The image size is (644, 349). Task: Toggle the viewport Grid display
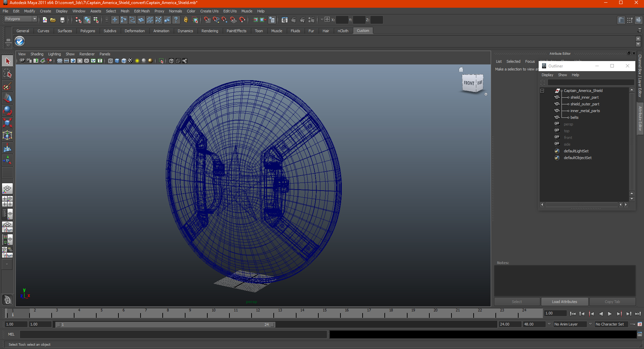pyautogui.click(x=60, y=61)
